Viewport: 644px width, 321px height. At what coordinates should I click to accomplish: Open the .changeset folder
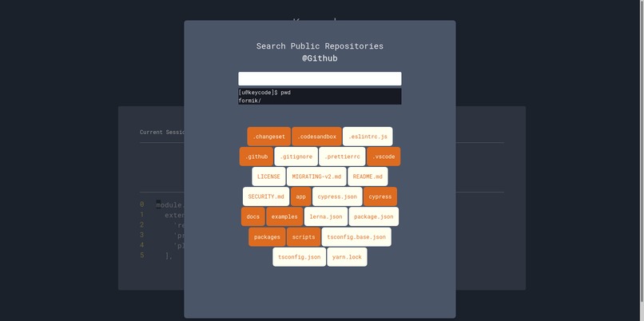point(269,137)
